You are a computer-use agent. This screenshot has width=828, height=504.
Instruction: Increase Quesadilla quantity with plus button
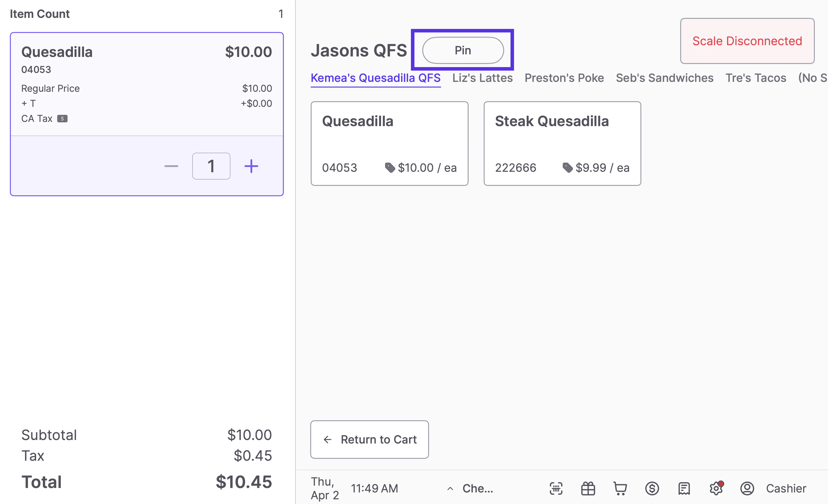(x=251, y=166)
